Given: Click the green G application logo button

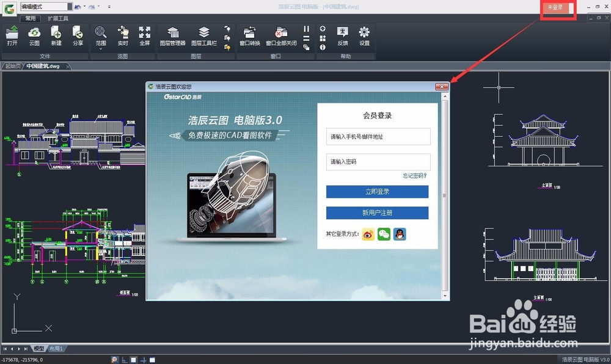Looking at the screenshot, I should tap(9, 8).
